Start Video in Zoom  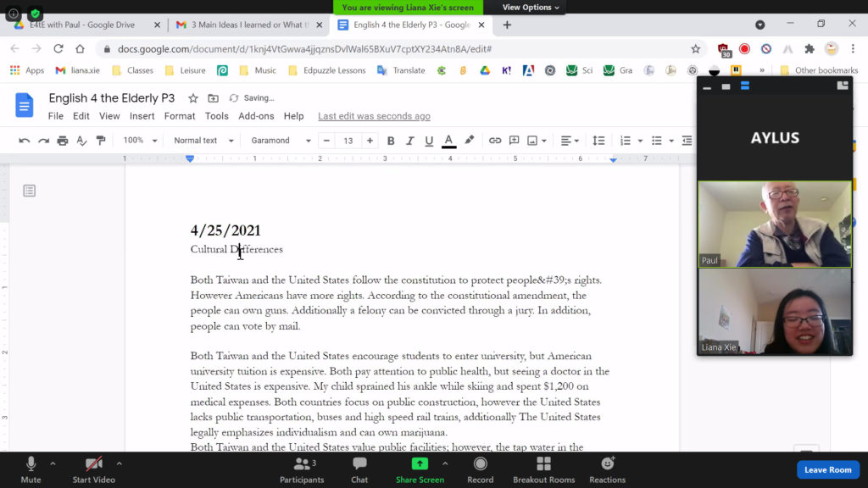coord(93,469)
